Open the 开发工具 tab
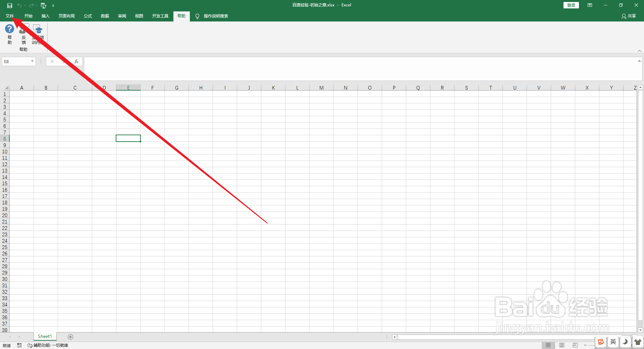This screenshot has height=349, width=644. pos(160,16)
